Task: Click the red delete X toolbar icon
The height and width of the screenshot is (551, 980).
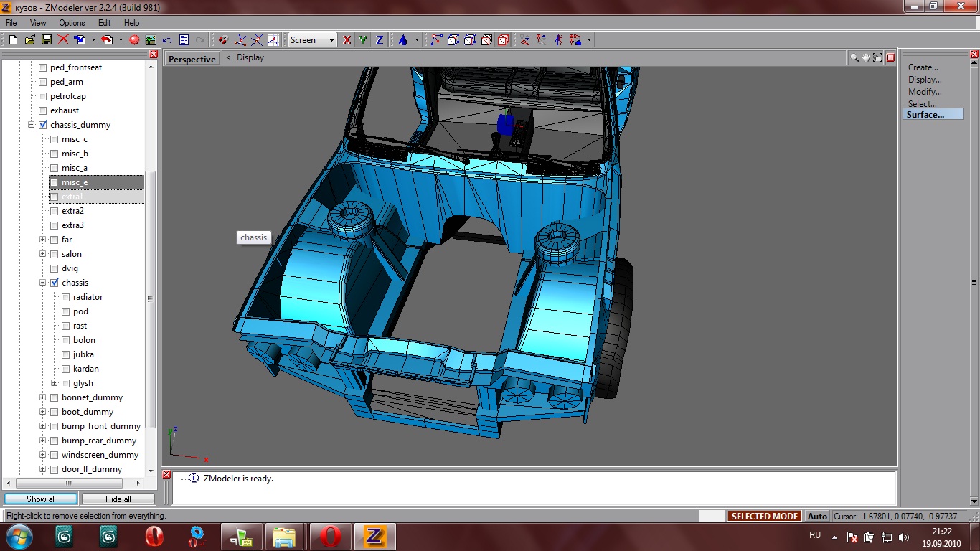Action: point(63,40)
